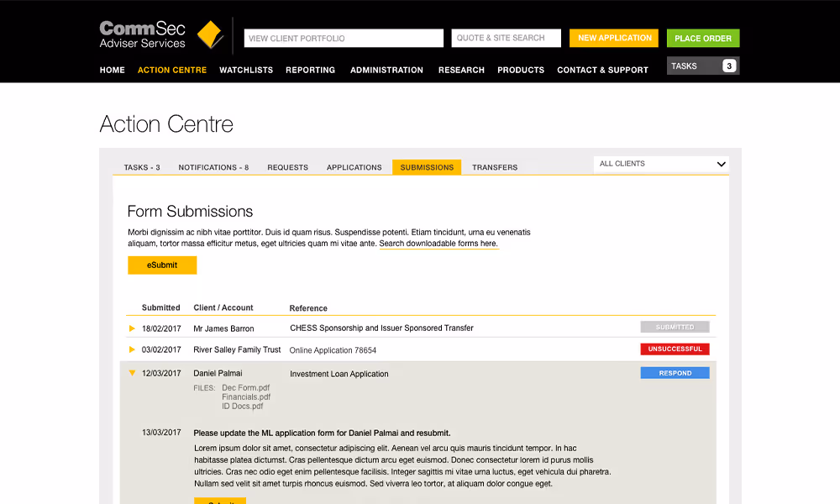Click CHESS Sponsorship and Issuer Sponsored Transfer
Viewport: 840px width, 504px height.
(x=381, y=328)
